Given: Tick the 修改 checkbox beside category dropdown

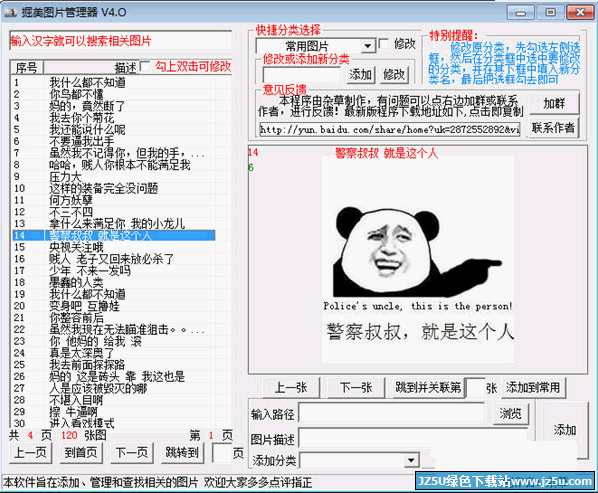Looking at the screenshot, I should [384, 44].
